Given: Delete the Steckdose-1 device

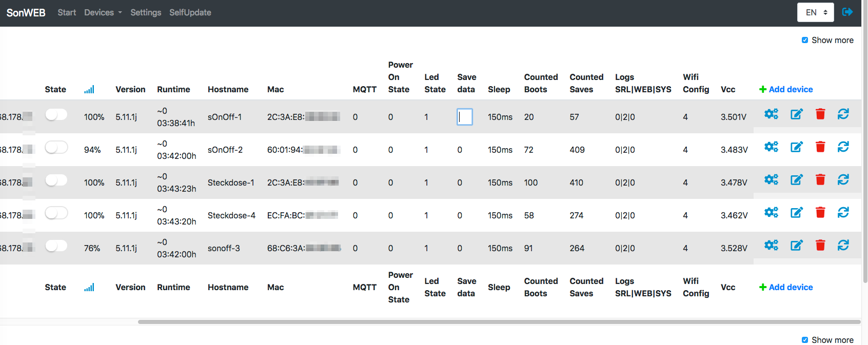Looking at the screenshot, I should (820, 179).
